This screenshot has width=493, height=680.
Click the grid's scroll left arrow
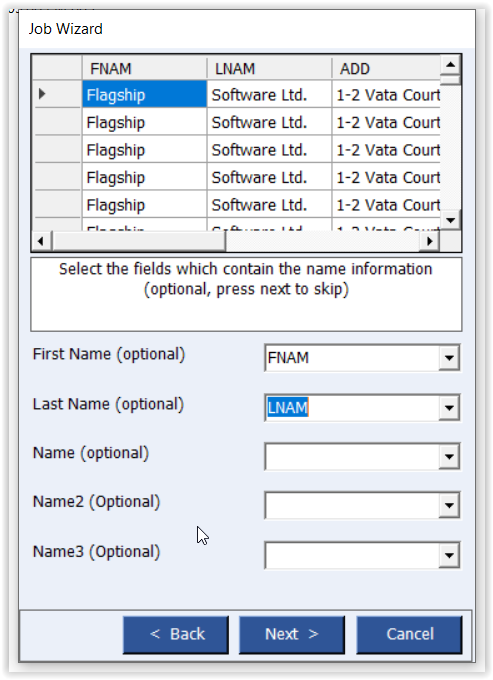point(42,241)
